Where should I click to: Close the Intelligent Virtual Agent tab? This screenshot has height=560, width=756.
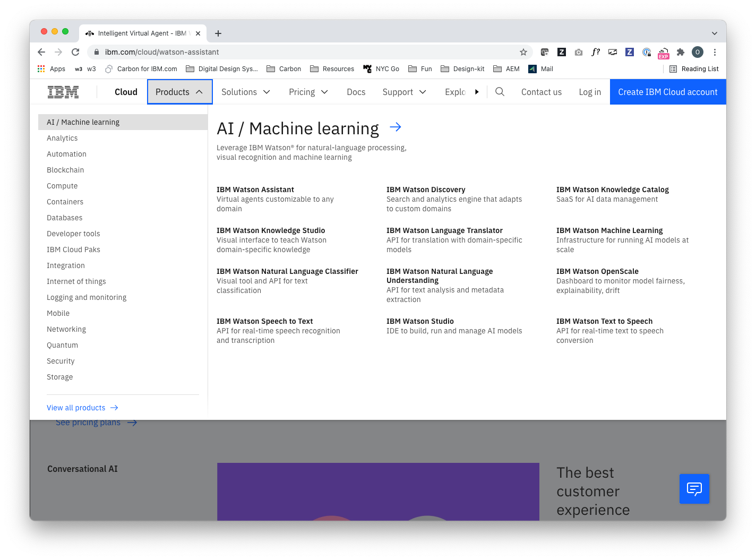[x=198, y=33]
